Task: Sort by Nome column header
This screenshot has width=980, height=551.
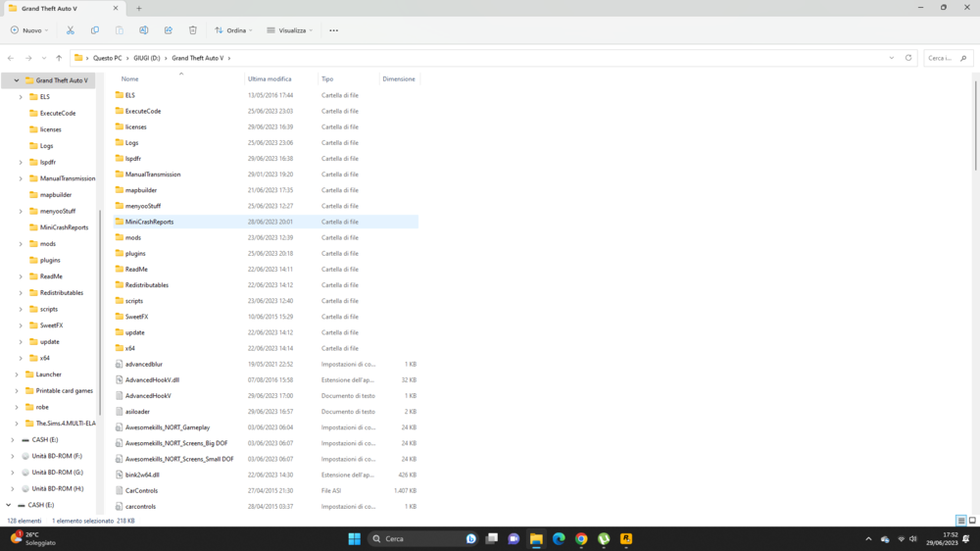Action: click(x=130, y=78)
